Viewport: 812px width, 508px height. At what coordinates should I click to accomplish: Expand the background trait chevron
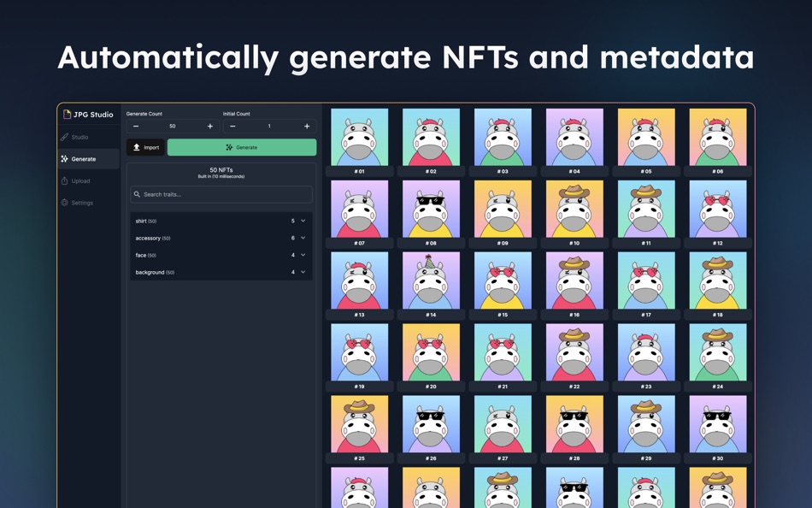tap(303, 272)
